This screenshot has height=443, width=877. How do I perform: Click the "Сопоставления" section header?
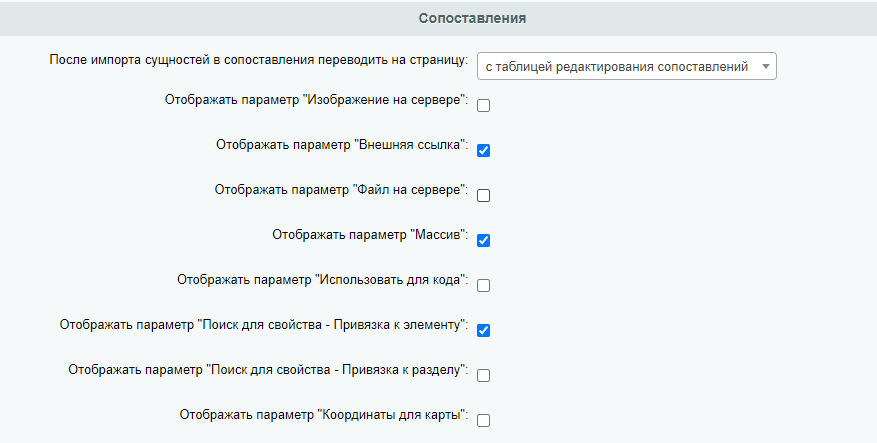pyautogui.click(x=472, y=18)
